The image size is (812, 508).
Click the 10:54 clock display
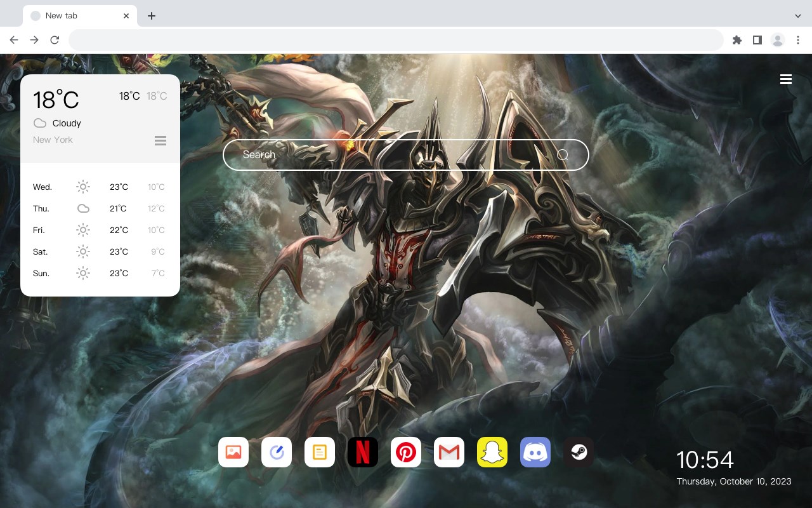[705, 460]
